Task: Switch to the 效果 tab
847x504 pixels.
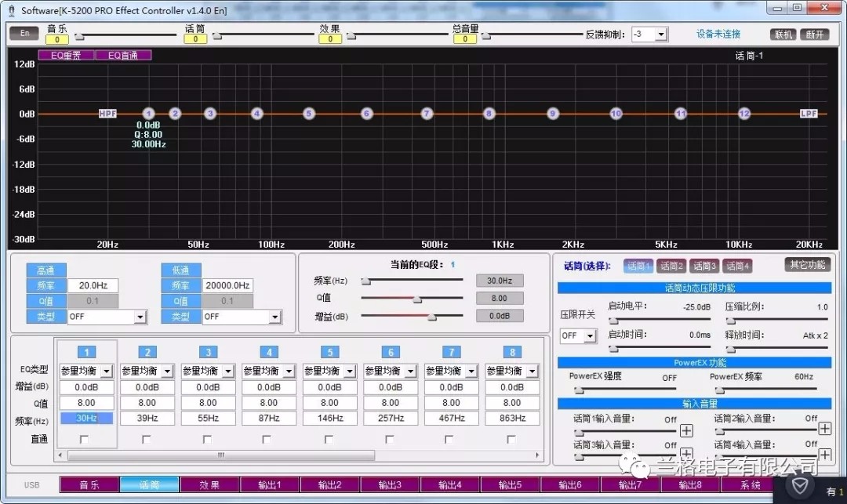Action: 209,485
